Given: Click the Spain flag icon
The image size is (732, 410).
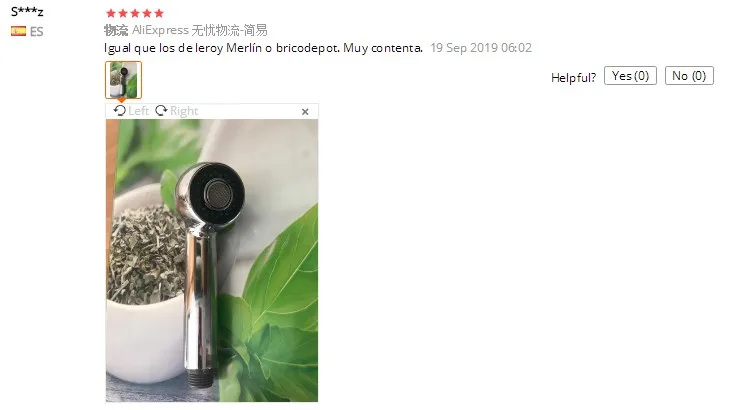Looking at the screenshot, I should [18, 31].
